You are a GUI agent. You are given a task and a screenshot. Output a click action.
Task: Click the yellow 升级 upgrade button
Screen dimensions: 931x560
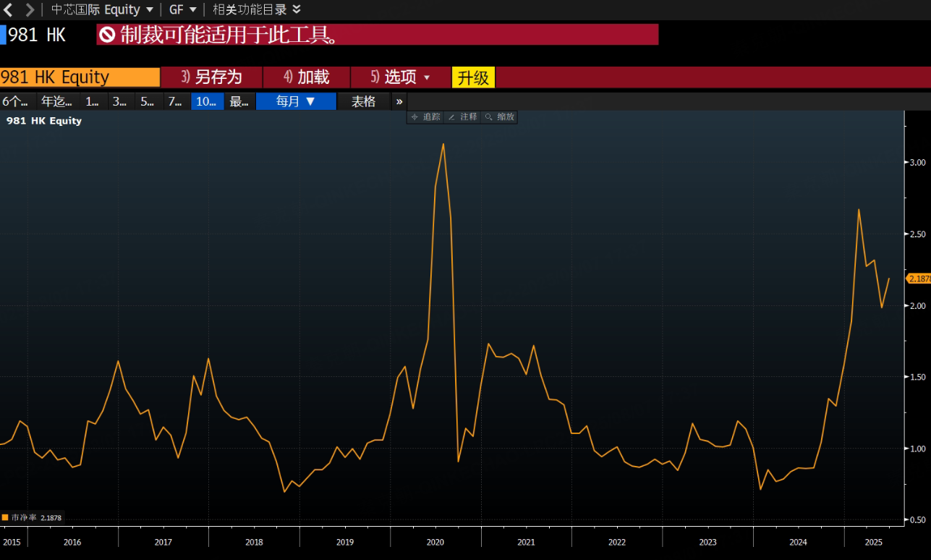473,77
